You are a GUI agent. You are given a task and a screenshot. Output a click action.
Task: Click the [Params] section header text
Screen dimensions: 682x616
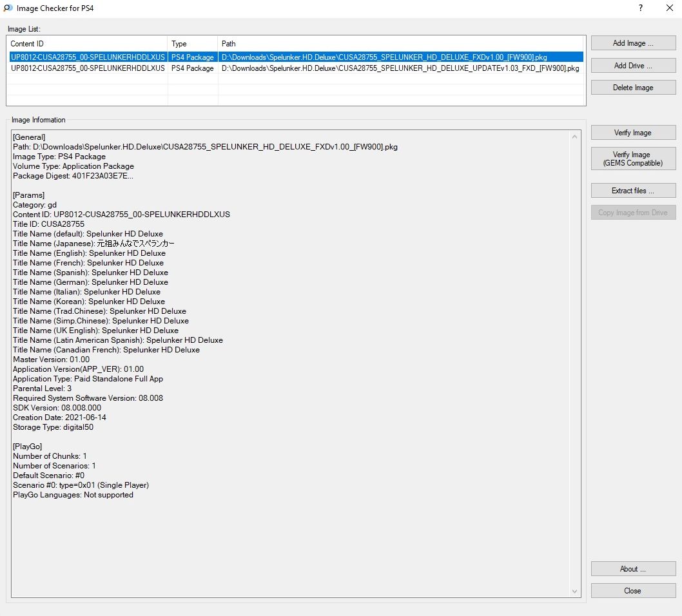29,195
